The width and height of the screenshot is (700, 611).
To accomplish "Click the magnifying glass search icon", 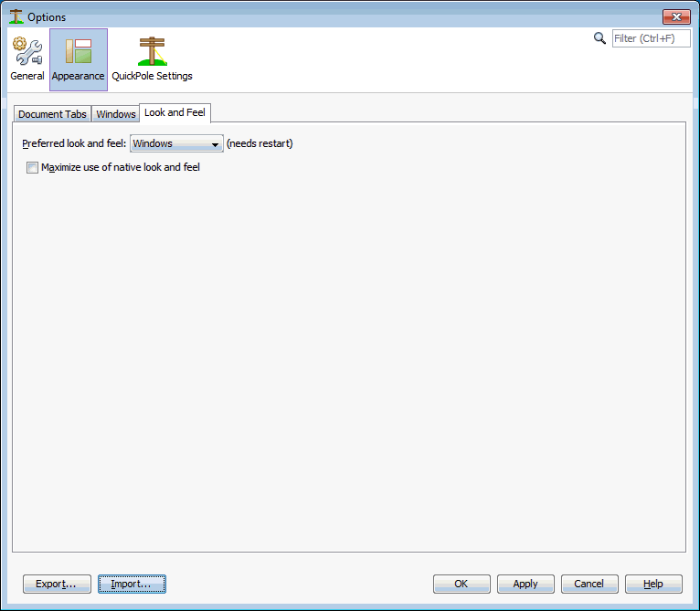I will (599, 38).
